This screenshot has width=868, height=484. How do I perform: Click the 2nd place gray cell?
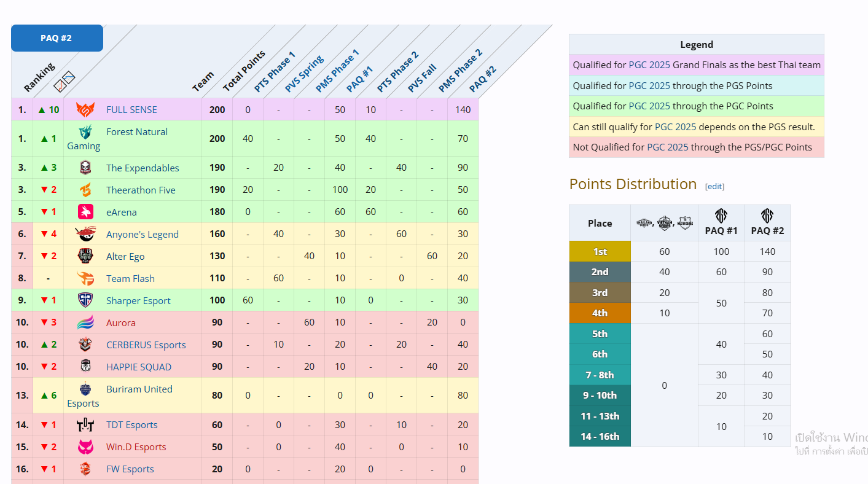pos(600,271)
